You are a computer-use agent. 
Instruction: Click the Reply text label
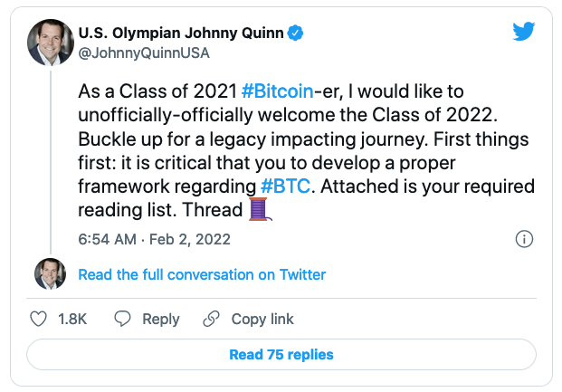161,319
